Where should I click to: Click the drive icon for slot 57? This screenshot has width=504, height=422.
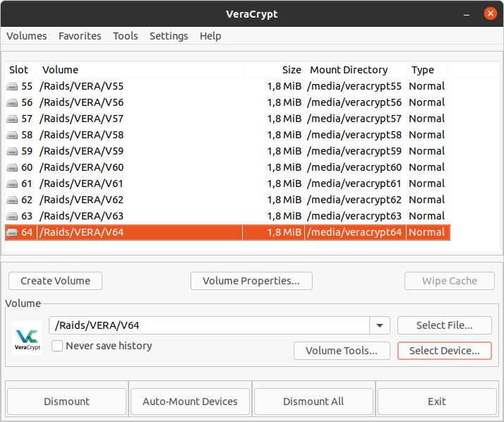[12, 119]
